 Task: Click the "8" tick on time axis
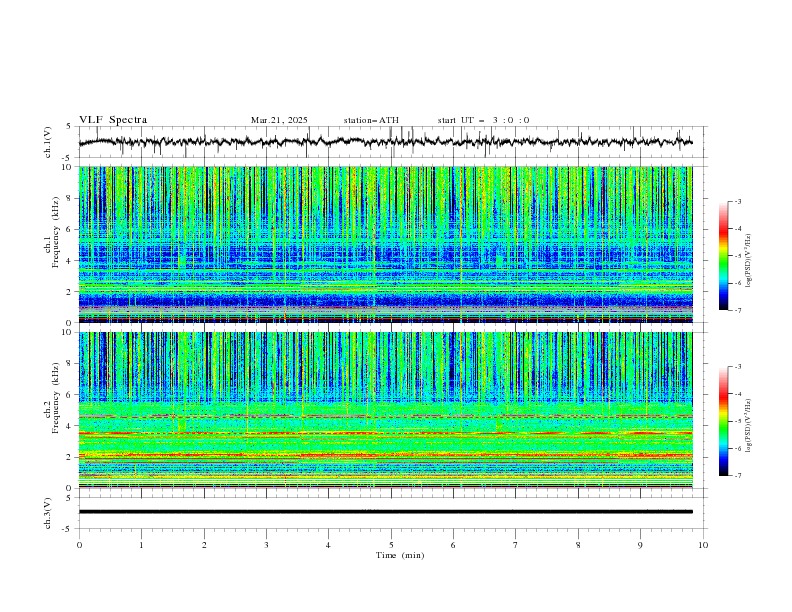pyautogui.click(x=578, y=545)
